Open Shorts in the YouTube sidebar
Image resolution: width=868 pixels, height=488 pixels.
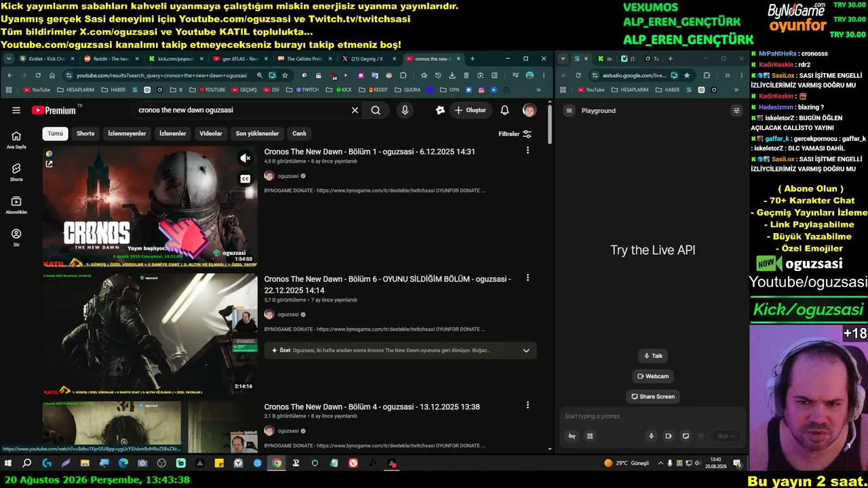pos(16,172)
